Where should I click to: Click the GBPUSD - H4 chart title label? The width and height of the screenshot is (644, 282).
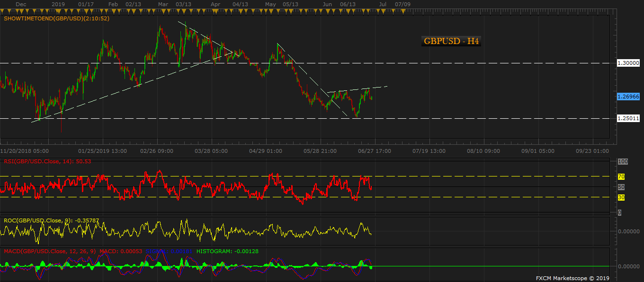pyautogui.click(x=451, y=41)
